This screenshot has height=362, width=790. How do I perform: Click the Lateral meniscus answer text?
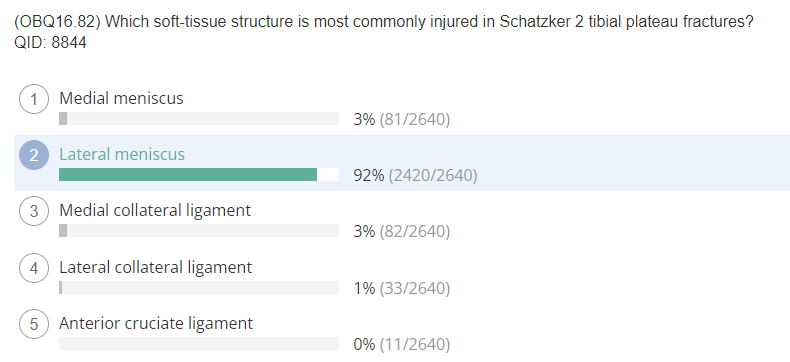point(122,154)
